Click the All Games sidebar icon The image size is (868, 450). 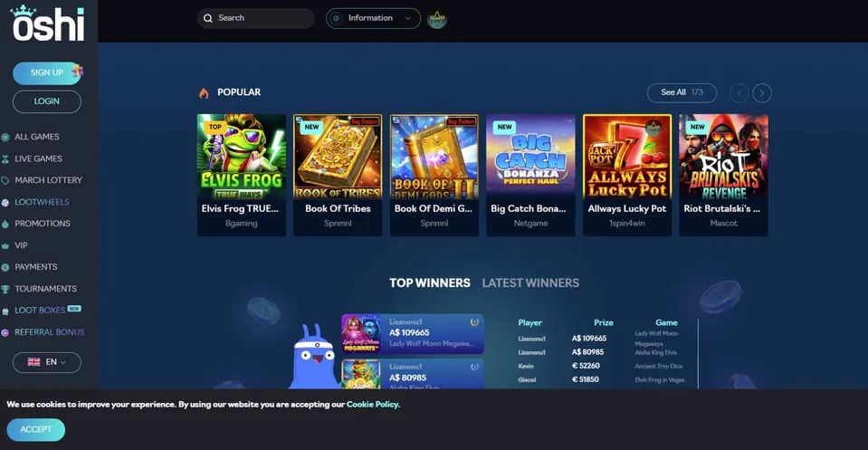(5, 138)
